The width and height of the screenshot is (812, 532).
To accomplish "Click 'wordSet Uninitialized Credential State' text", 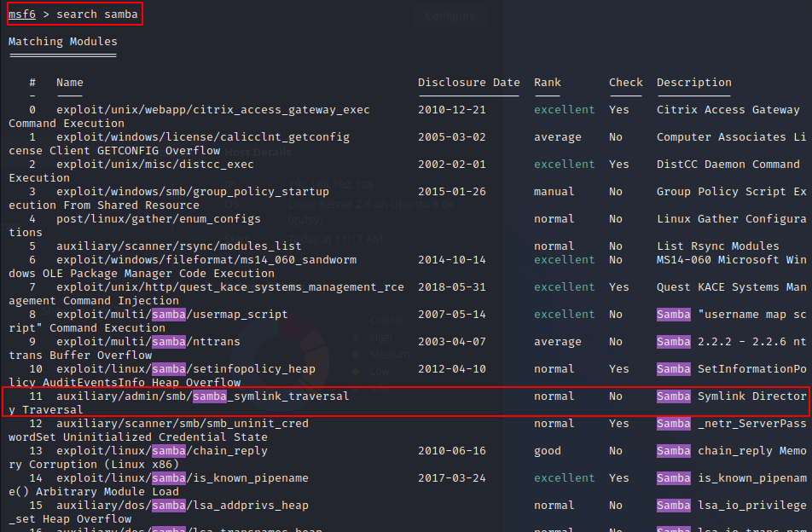I will (x=138, y=437).
